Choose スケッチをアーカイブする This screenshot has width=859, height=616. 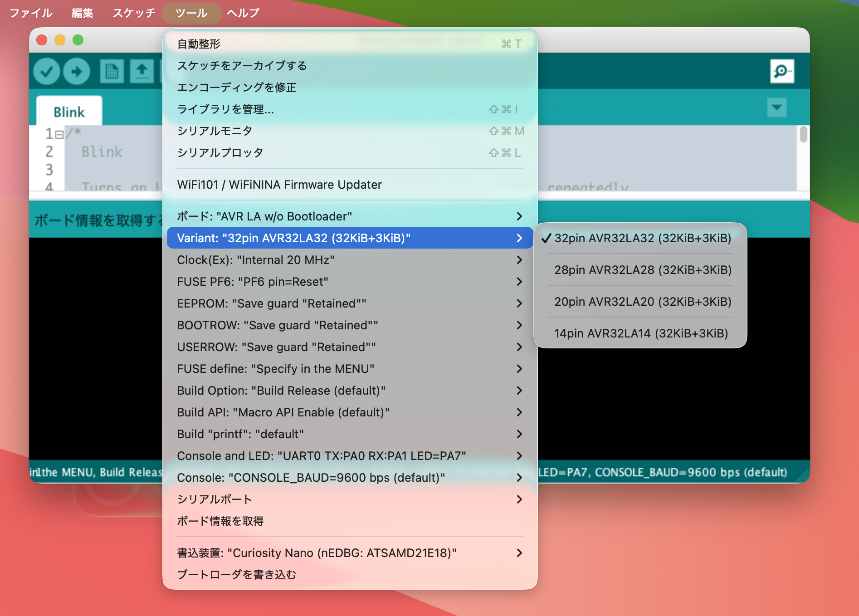pos(350,66)
